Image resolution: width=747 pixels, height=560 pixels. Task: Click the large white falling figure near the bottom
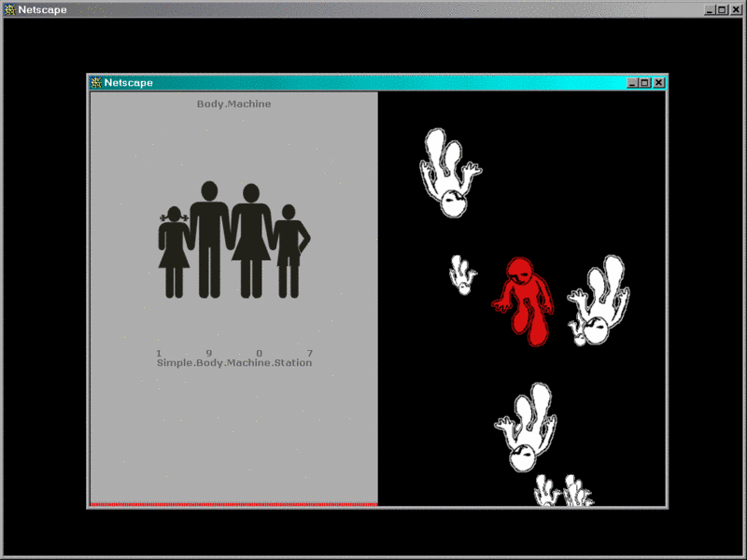(x=526, y=427)
